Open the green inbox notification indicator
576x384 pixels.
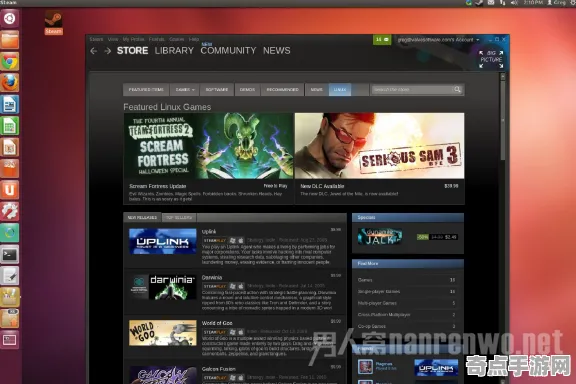[382, 39]
